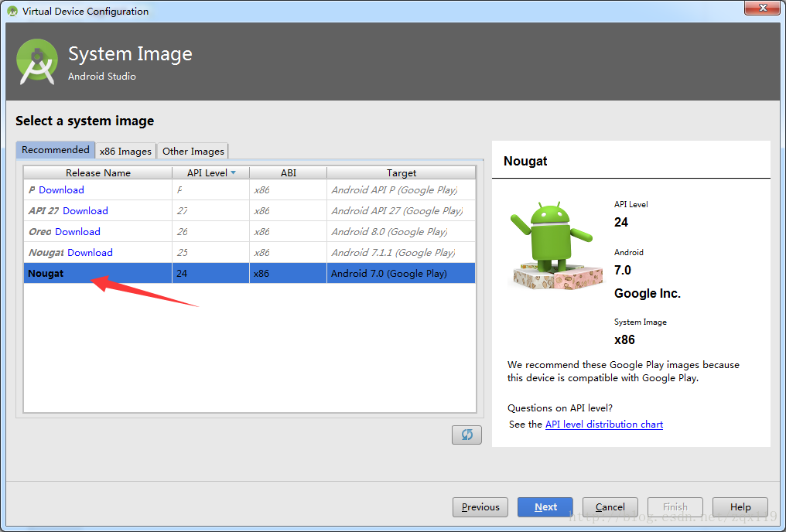Click the Next button
Screen dimensions: 786x532
(545, 507)
